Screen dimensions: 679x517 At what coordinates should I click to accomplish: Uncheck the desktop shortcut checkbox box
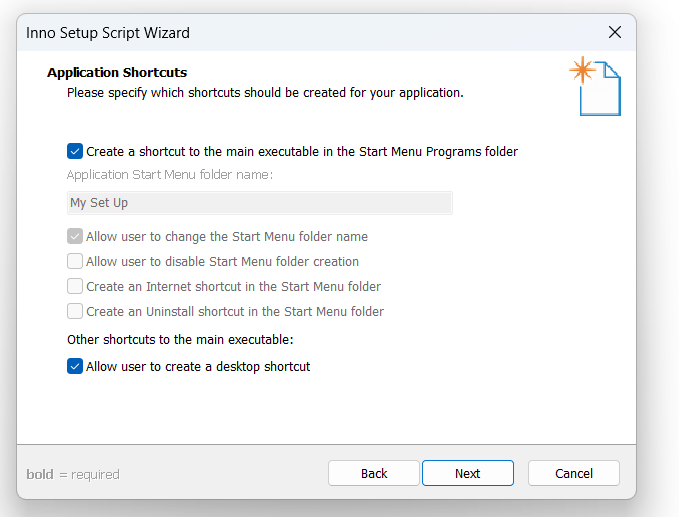(75, 366)
